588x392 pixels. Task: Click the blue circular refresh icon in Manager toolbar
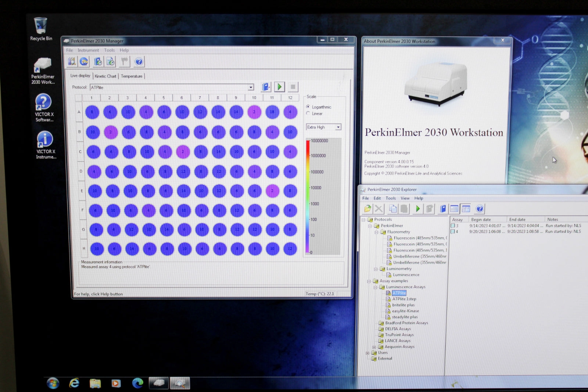(84, 61)
